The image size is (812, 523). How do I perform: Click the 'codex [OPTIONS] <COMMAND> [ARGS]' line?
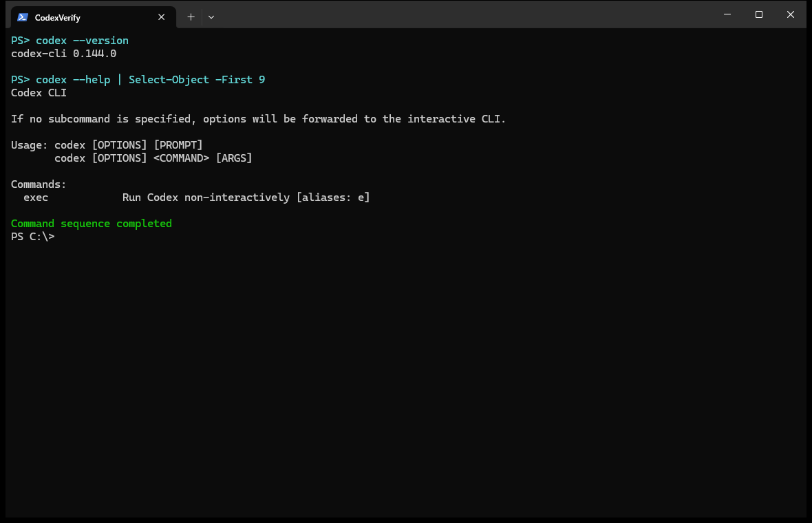coord(153,158)
